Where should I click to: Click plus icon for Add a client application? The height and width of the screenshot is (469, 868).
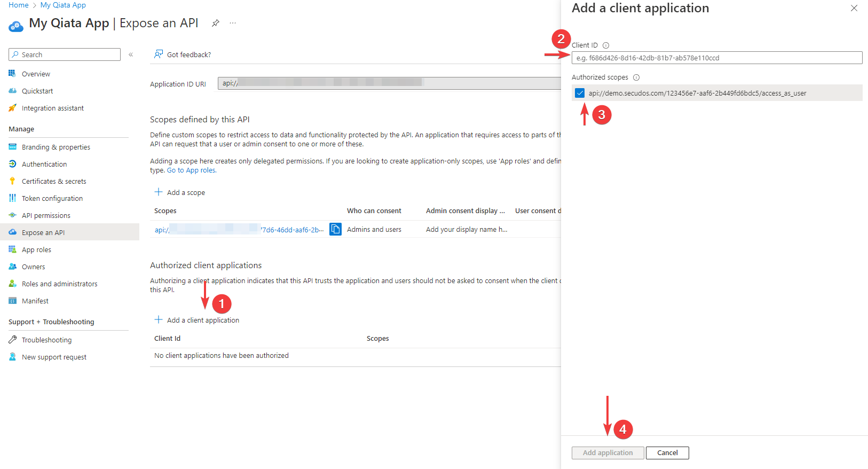159,320
